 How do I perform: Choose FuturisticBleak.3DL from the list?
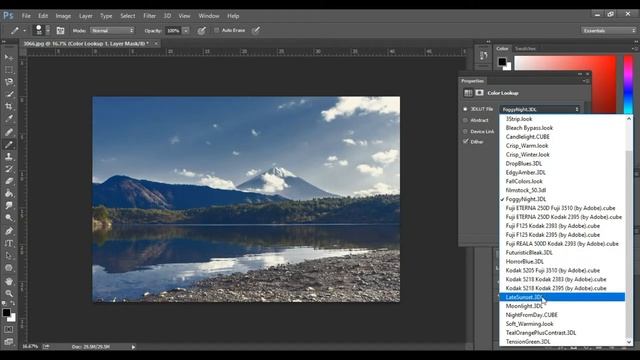tap(562, 253)
